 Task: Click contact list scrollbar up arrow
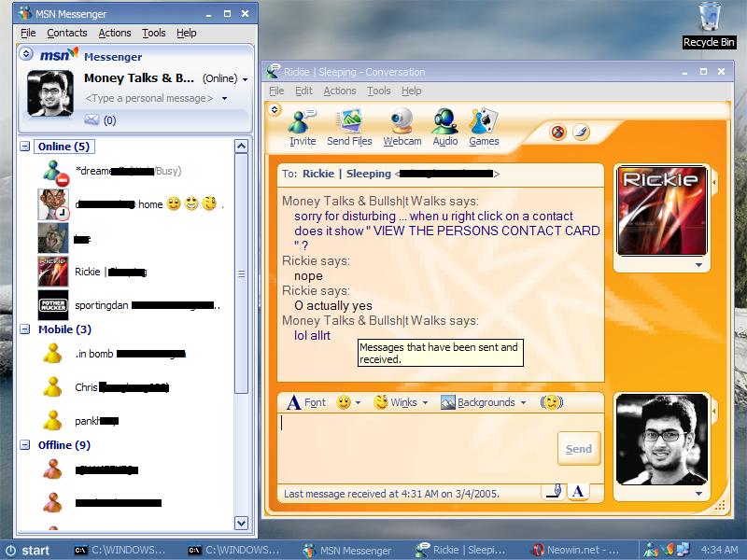tap(241, 147)
